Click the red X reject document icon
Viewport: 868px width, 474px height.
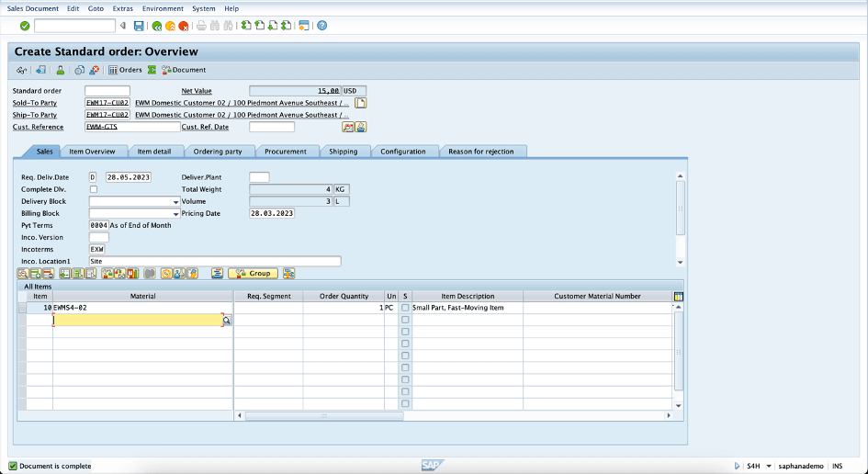[95, 70]
